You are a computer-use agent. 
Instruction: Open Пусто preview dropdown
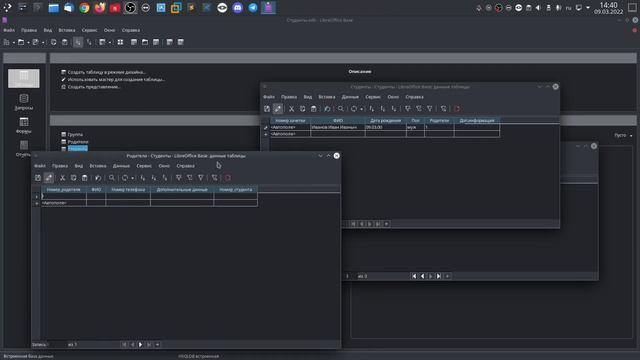coord(624,135)
